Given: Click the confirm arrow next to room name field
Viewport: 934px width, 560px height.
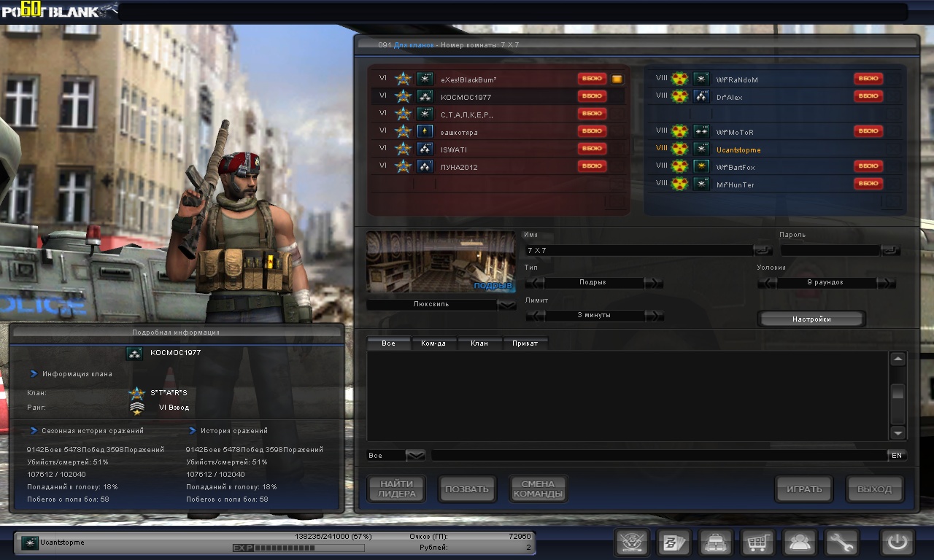Looking at the screenshot, I should pyautogui.click(x=763, y=250).
